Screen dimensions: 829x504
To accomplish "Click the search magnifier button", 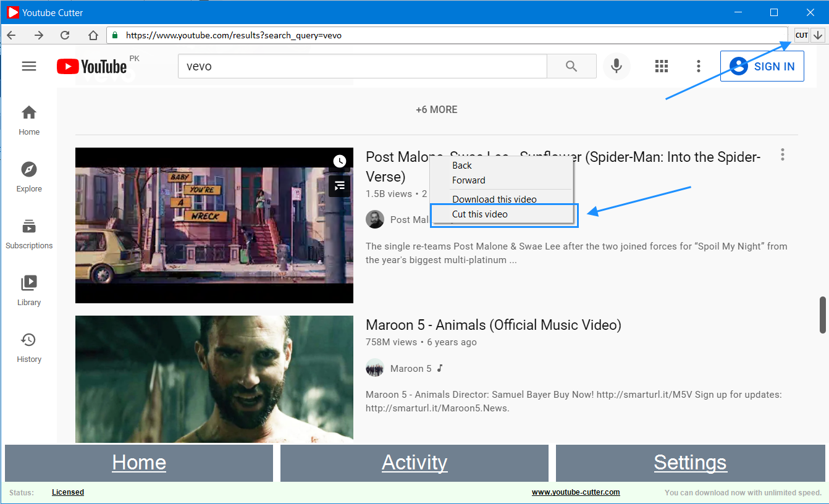I will click(x=571, y=66).
